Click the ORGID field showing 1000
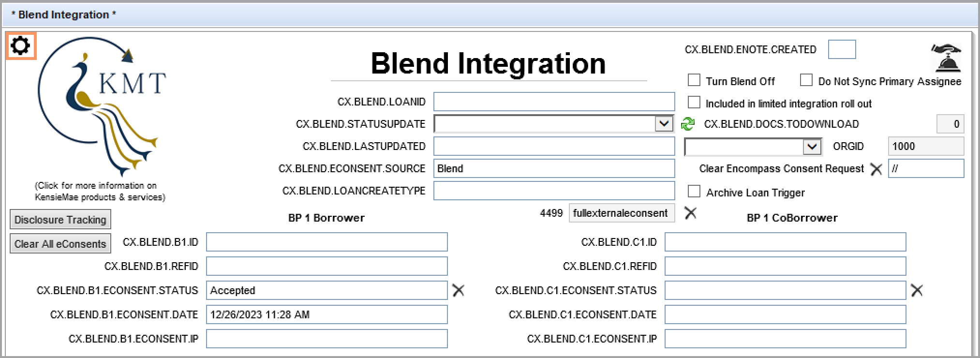Image resolution: width=980 pixels, height=358 pixels. click(926, 146)
